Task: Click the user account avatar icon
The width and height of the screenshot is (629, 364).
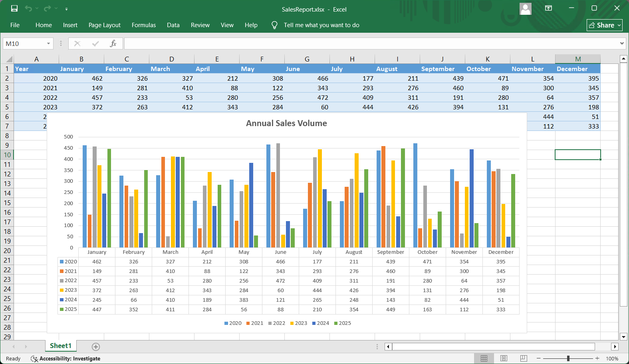Action: 526,8
